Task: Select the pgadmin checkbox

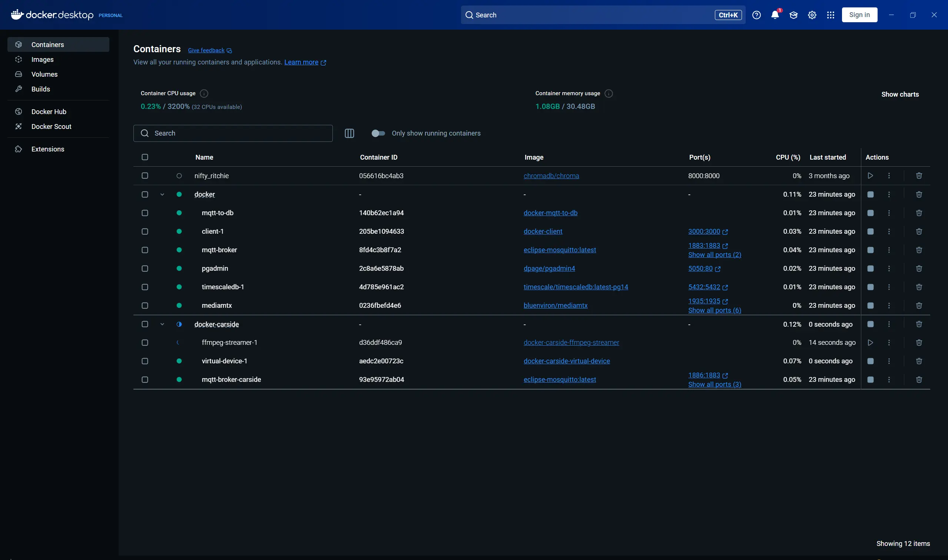Action: [145, 268]
